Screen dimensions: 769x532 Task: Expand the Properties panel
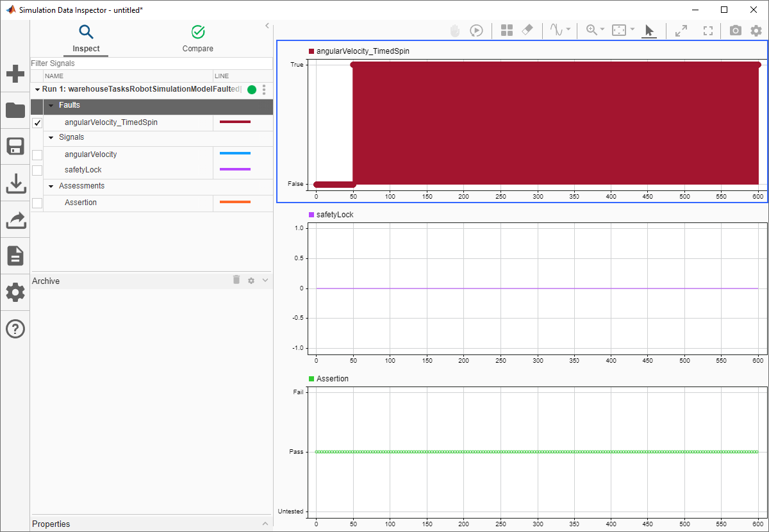tap(265, 524)
